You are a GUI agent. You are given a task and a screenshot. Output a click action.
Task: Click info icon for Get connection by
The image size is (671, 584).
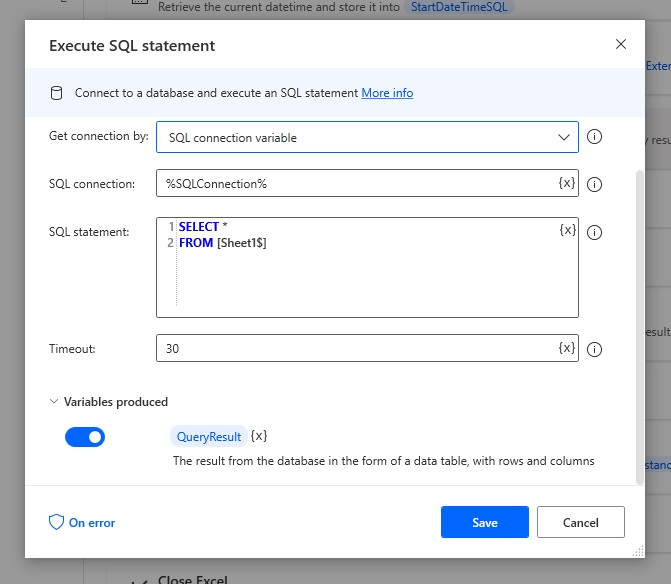click(x=594, y=137)
